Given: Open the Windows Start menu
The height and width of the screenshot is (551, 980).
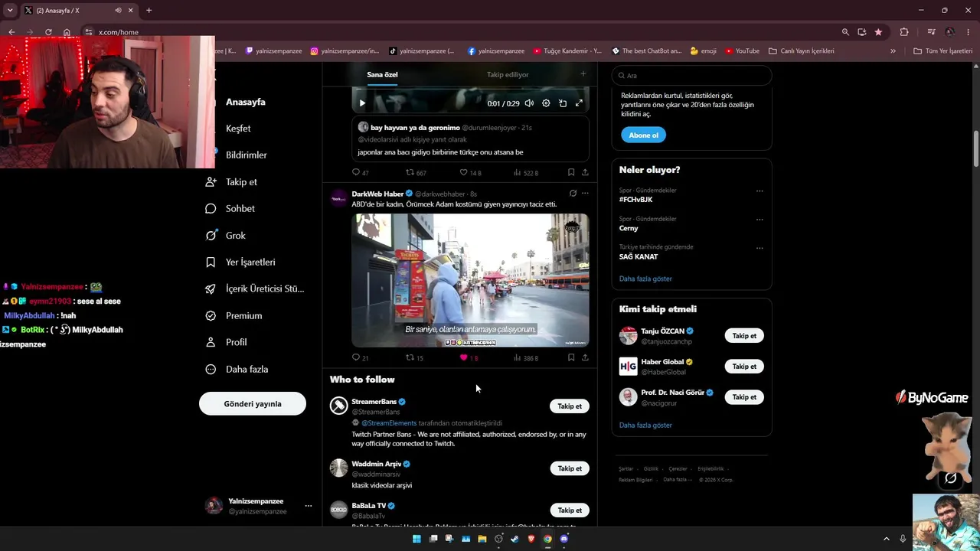Looking at the screenshot, I should coord(416,539).
